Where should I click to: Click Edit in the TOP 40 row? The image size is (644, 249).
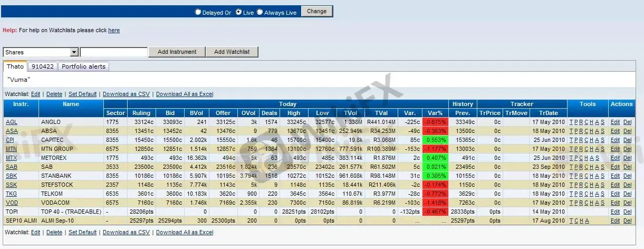coord(615,212)
